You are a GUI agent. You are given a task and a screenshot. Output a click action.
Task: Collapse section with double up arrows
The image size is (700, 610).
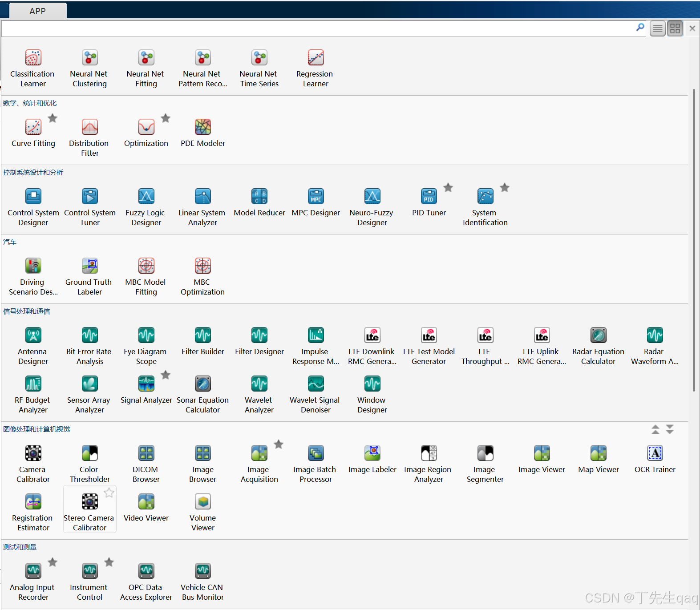pos(655,429)
